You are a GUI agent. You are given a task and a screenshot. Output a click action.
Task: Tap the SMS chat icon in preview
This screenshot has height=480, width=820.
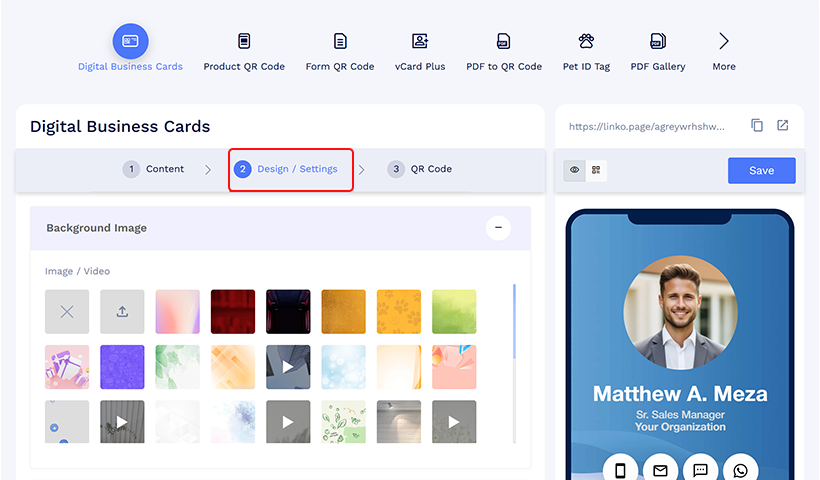click(x=700, y=470)
